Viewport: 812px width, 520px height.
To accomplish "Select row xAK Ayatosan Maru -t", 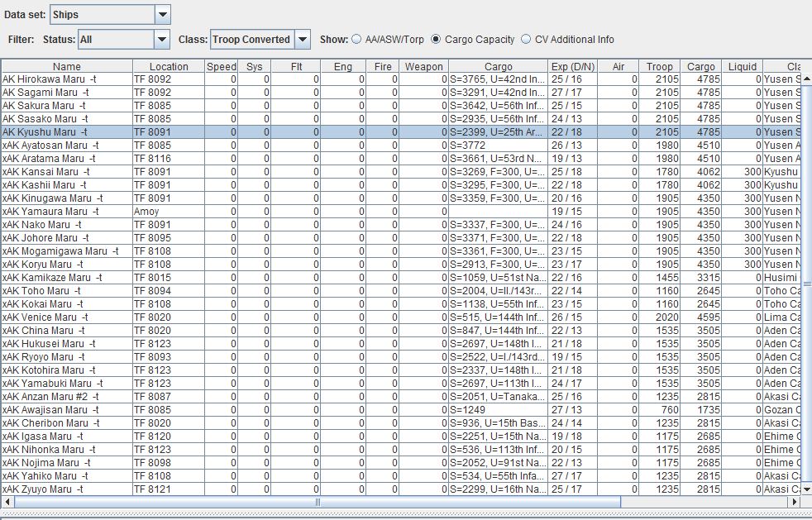I will point(401,146).
